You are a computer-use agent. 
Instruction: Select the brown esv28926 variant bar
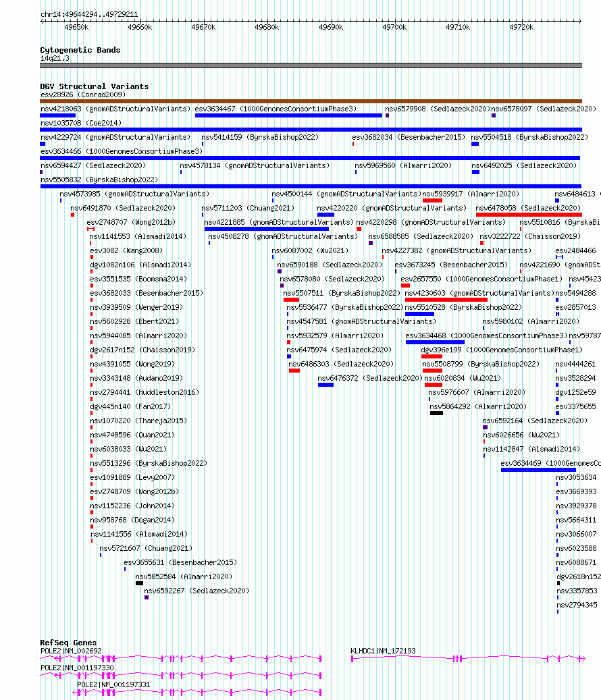311,101
